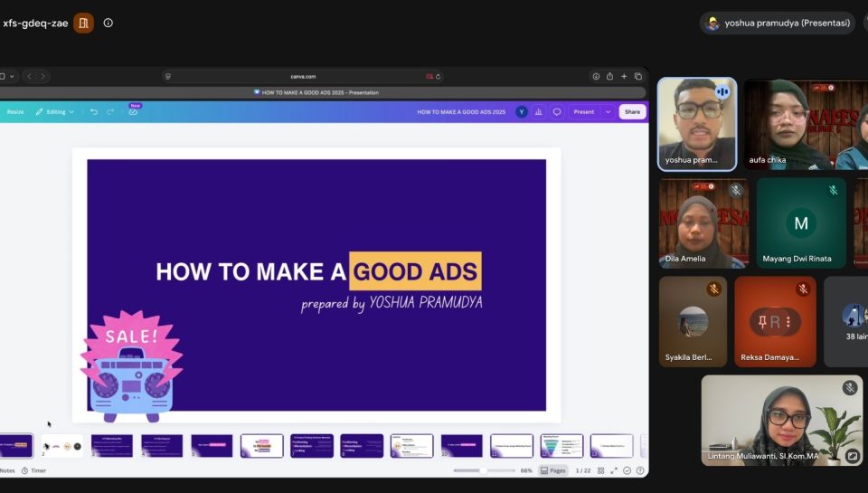868x493 pixels.
Task: Open the help question mark icon in Canva
Action: coord(640,470)
